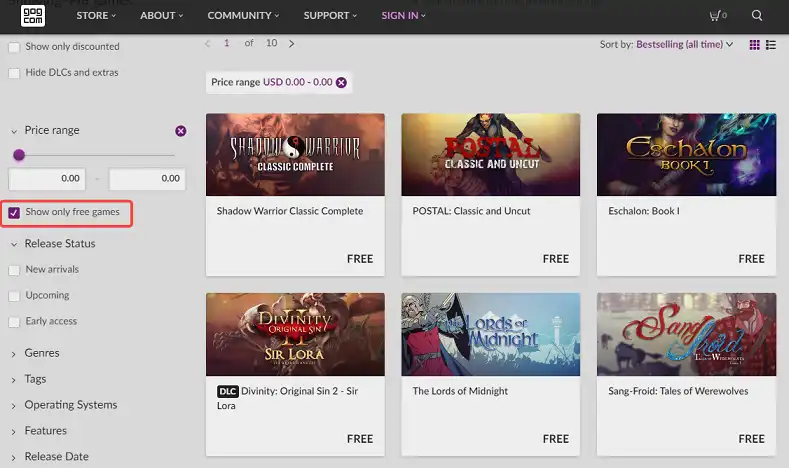Click Sang-Froid cover art thumbnail

click(686, 334)
